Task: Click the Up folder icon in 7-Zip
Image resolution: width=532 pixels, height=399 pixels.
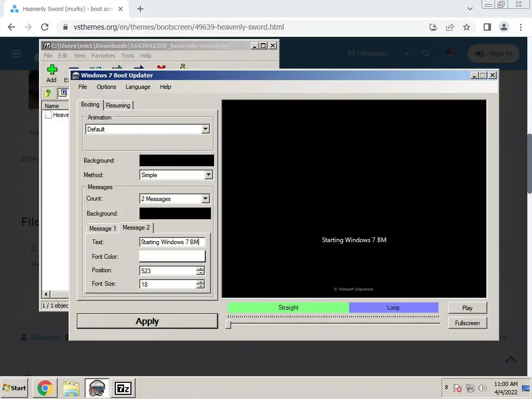Action: point(48,93)
